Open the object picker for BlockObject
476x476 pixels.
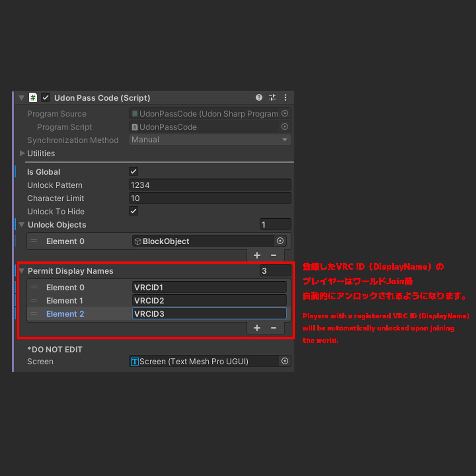280,241
